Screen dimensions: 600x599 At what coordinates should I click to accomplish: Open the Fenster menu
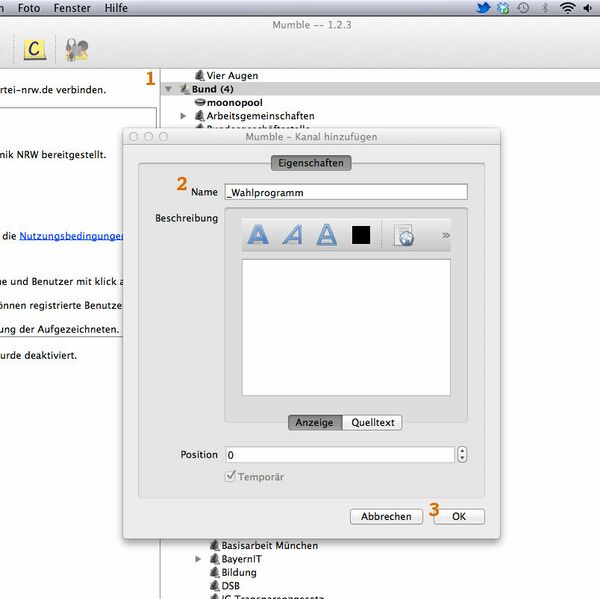point(70,8)
